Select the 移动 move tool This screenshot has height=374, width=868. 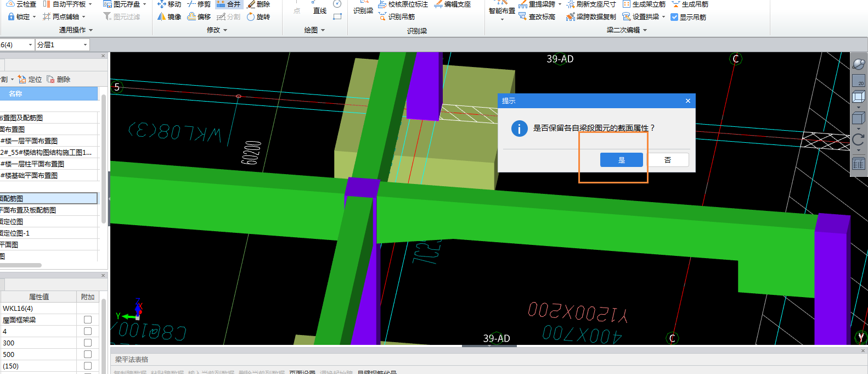[169, 4]
